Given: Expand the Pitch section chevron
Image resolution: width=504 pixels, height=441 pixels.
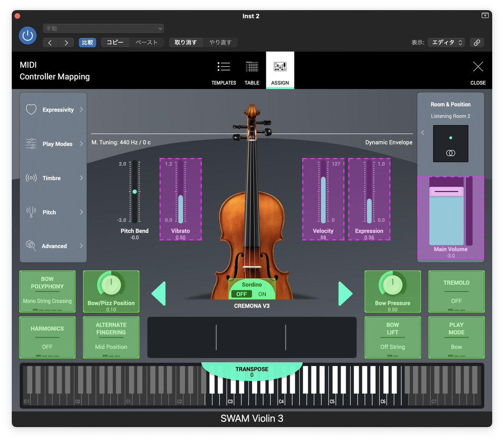Looking at the screenshot, I should pos(81,212).
